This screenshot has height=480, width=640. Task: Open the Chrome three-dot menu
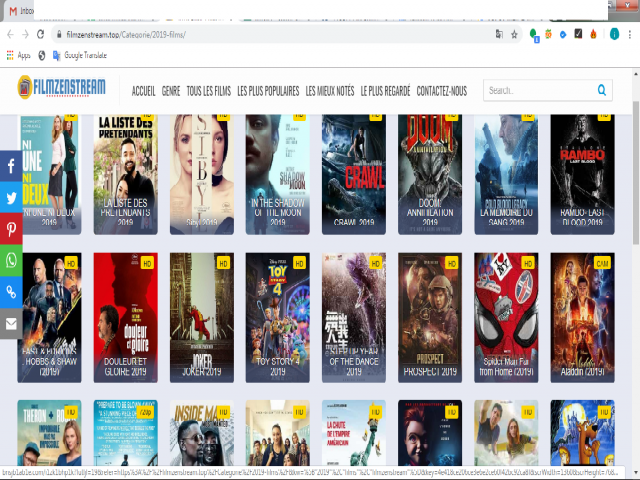630,35
